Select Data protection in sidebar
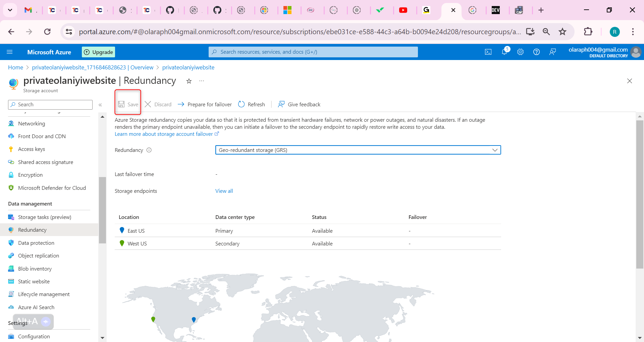This screenshot has height=342, width=644. pyautogui.click(x=36, y=243)
